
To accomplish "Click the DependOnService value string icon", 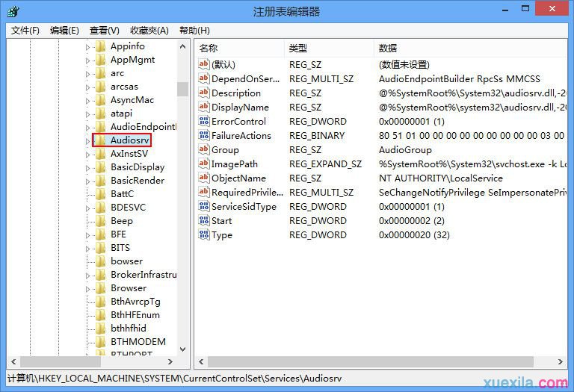I will [x=203, y=78].
